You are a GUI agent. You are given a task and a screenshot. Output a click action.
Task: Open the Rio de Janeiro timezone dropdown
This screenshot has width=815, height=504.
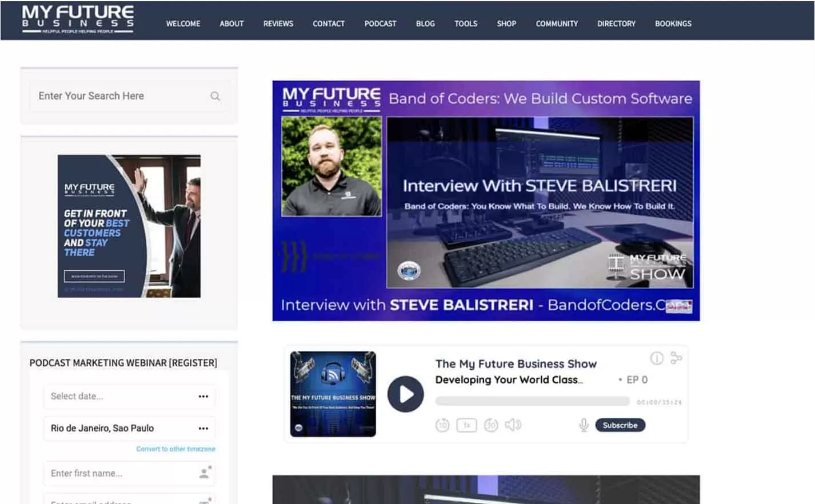pos(129,428)
